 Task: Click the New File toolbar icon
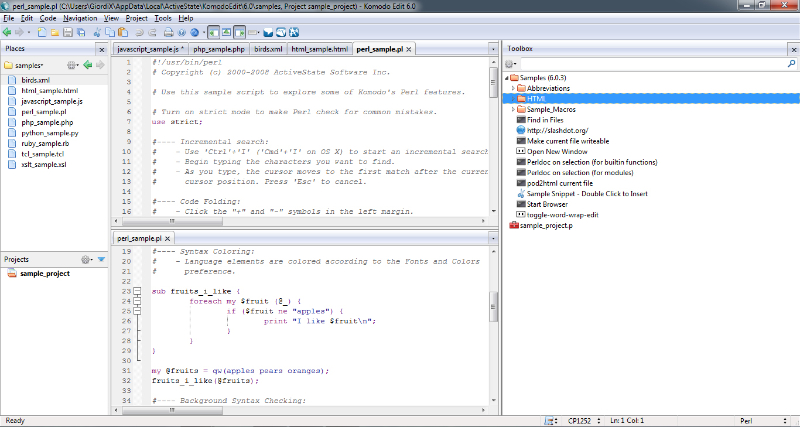41,32
